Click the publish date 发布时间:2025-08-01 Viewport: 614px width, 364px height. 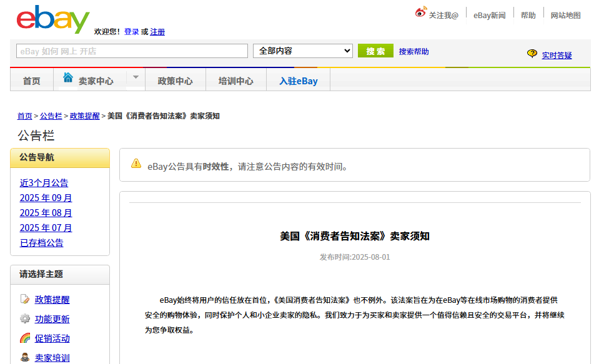pyautogui.click(x=355, y=257)
